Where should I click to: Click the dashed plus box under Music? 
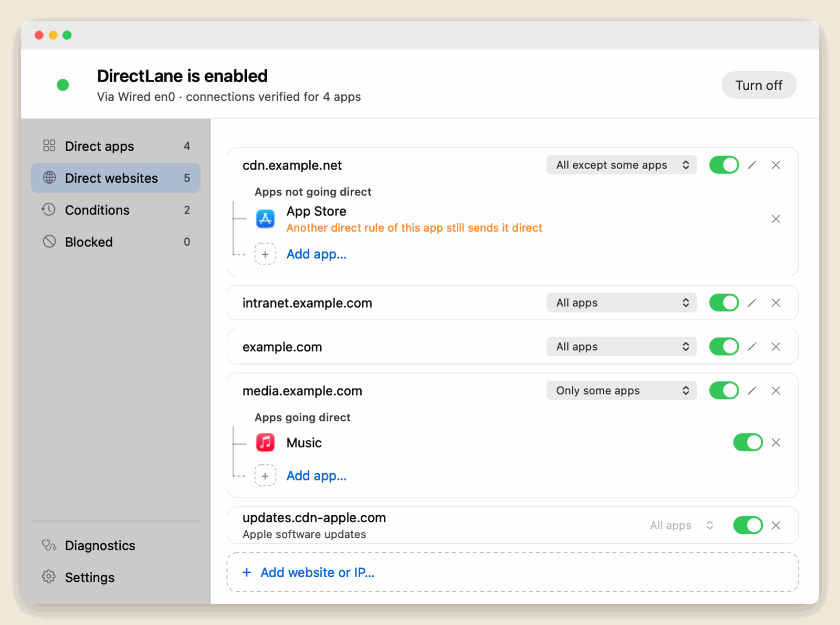pyautogui.click(x=265, y=476)
